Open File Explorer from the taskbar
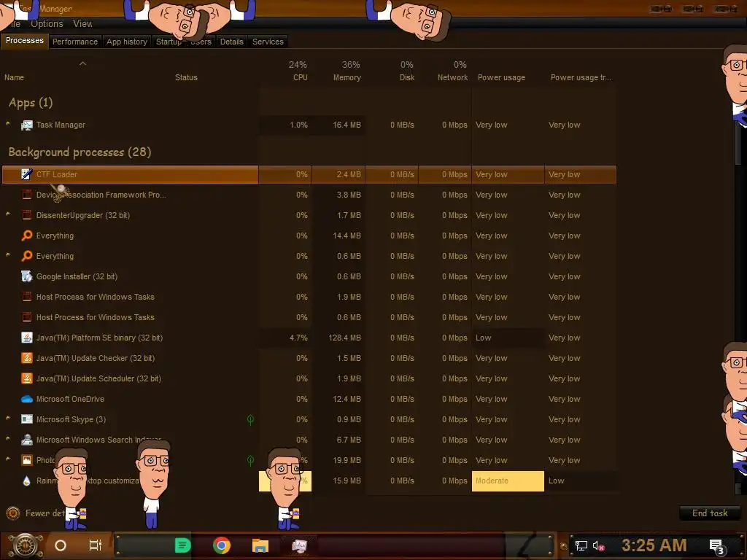 260,545
